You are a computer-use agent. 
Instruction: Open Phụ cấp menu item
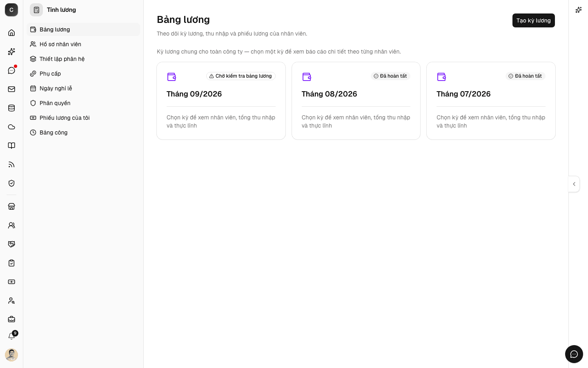[x=83, y=74]
